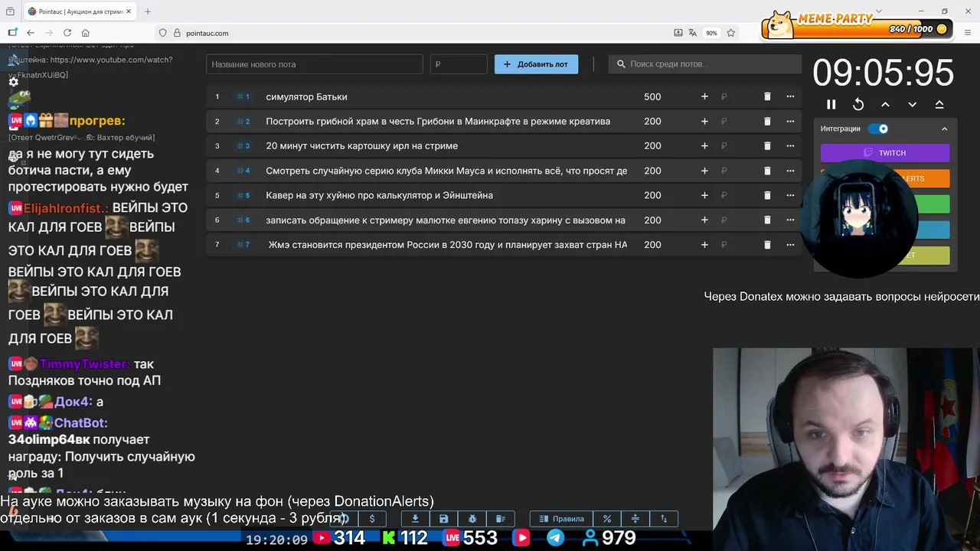Select the Pointauc browser tab

click(80, 11)
